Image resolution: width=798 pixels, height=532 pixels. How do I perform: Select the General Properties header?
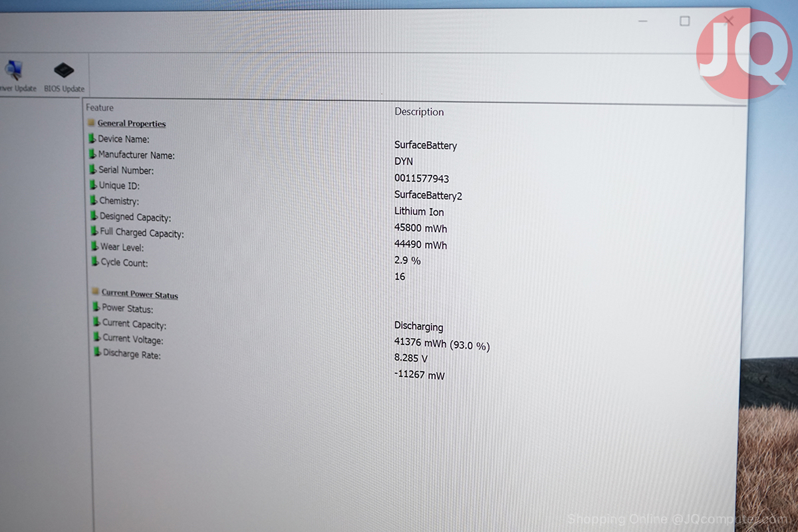pyautogui.click(x=132, y=124)
